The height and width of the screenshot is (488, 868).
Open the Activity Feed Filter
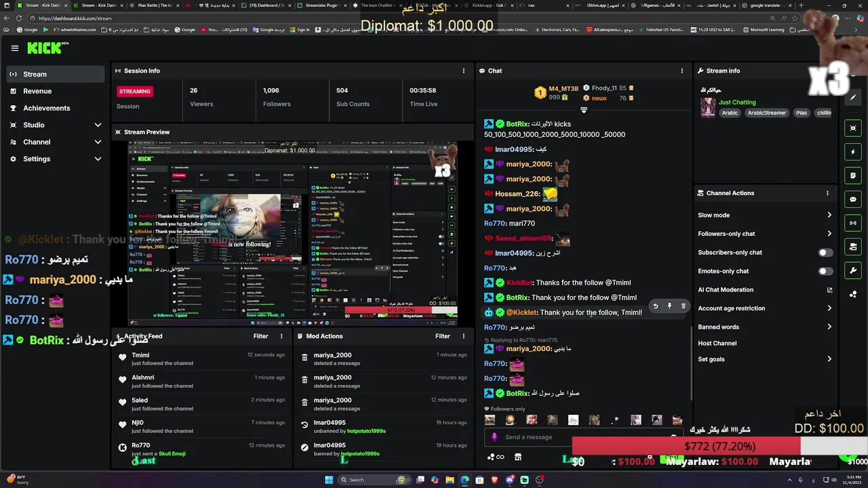(x=260, y=336)
